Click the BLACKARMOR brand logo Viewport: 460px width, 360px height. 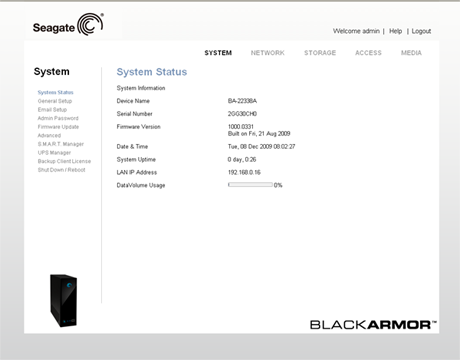[x=373, y=325]
